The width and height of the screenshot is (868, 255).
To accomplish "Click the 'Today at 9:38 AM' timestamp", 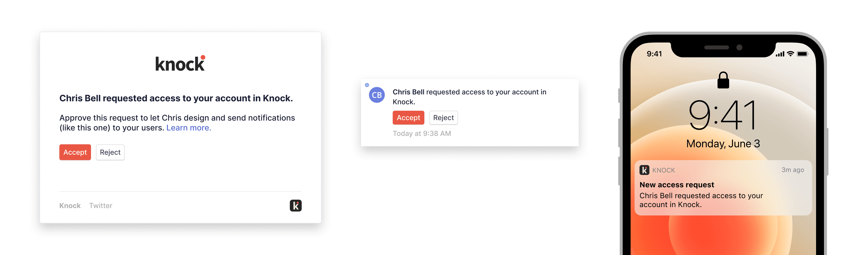I will [x=422, y=133].
